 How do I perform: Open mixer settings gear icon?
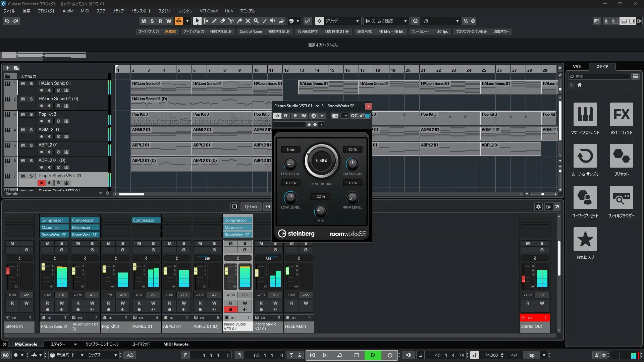[x=538, y=207]
